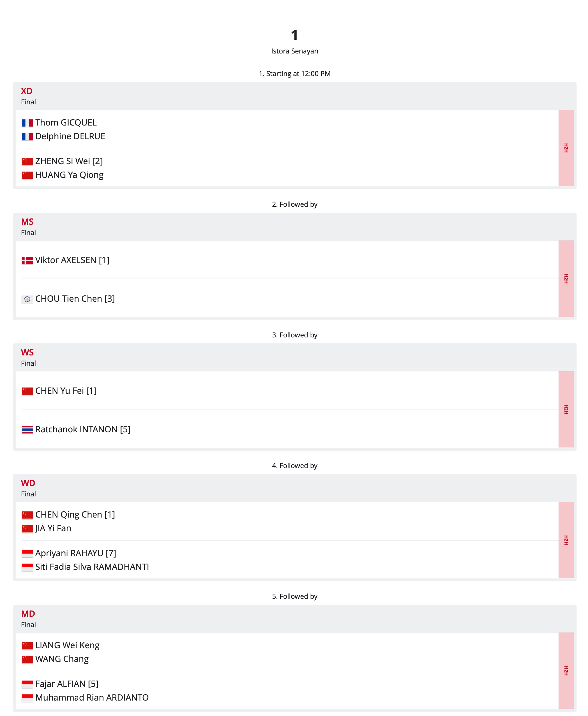Click the Chinese Taipei flag by CHOU Tien Chen
The height and width of the screenshot is (716, 588).
(x=27, y=299)
